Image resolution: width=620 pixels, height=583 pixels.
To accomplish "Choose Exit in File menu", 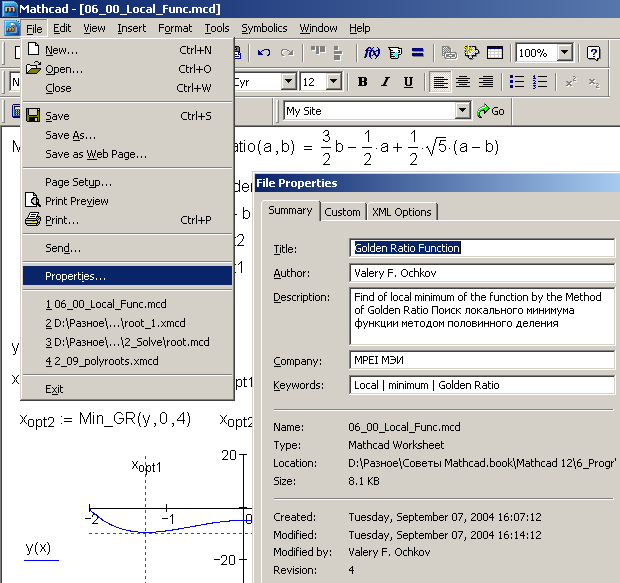I will point(127,389).
